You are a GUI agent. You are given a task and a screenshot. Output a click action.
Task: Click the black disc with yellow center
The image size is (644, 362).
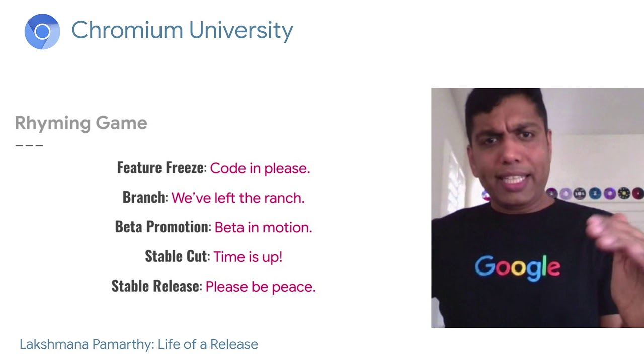(624, 193)
